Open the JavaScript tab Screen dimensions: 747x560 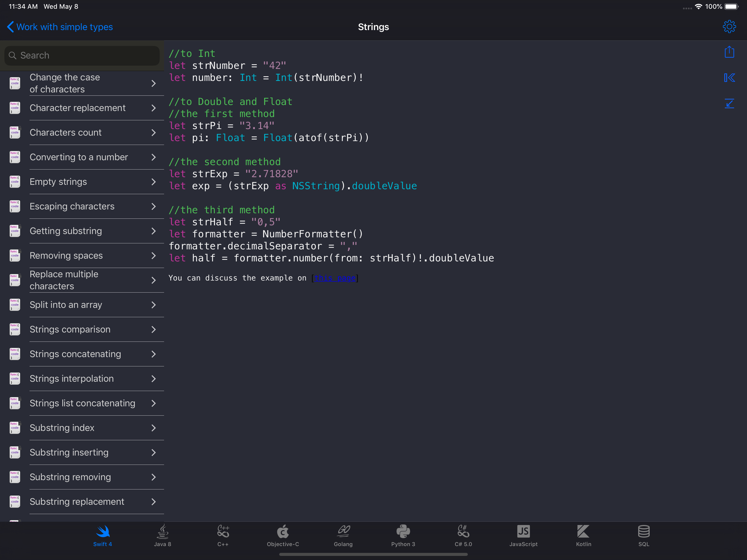pyautogui.click(x=523, y=535)
